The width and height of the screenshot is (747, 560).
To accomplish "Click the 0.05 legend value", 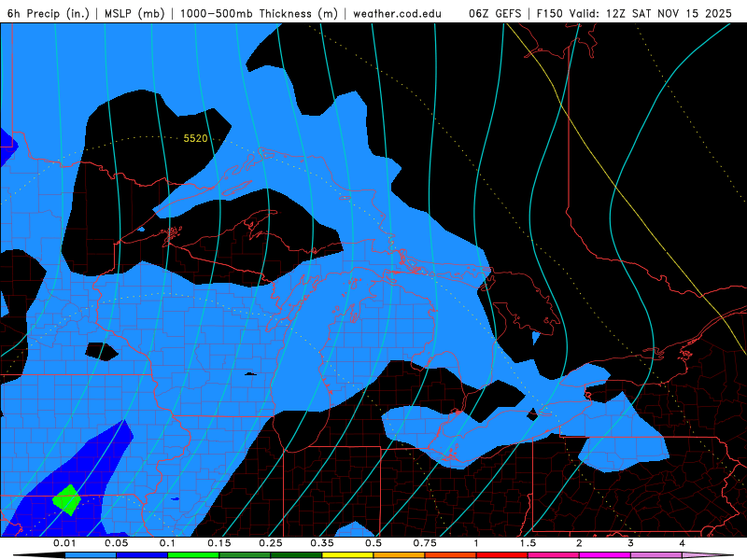I will point(116,543).
